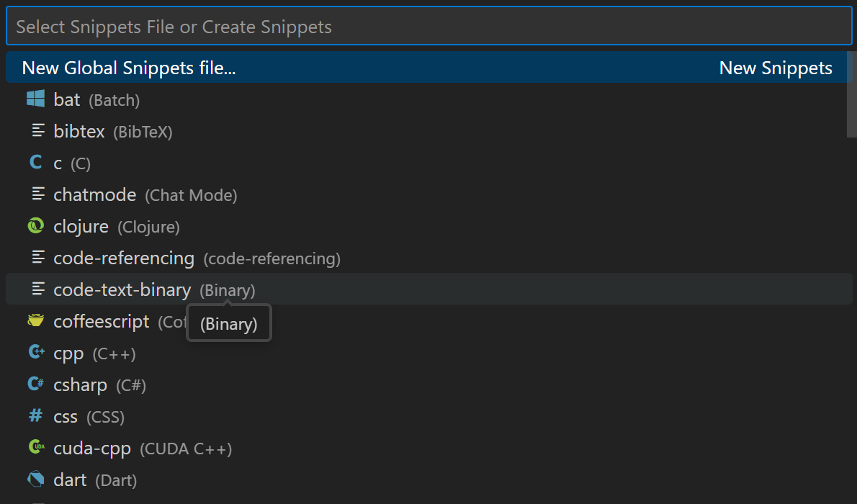Viewport: 857px width, 504px height.
Task: Focus the Select Snippets File search box
Action: pyautogui.click(x=429, y=26)
